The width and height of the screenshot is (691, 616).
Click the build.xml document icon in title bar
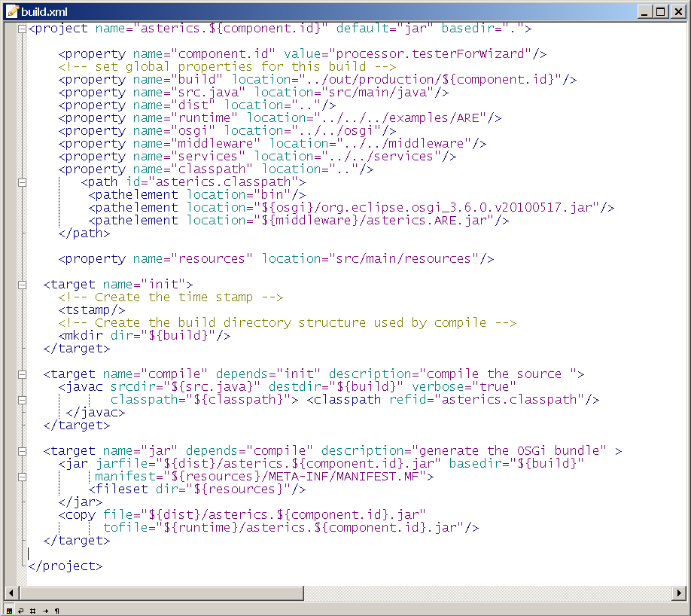click(12, 11)
